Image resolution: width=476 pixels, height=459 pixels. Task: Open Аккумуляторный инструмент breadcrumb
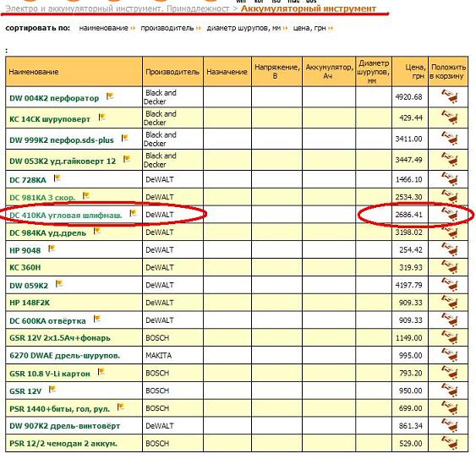coord(309,8)
